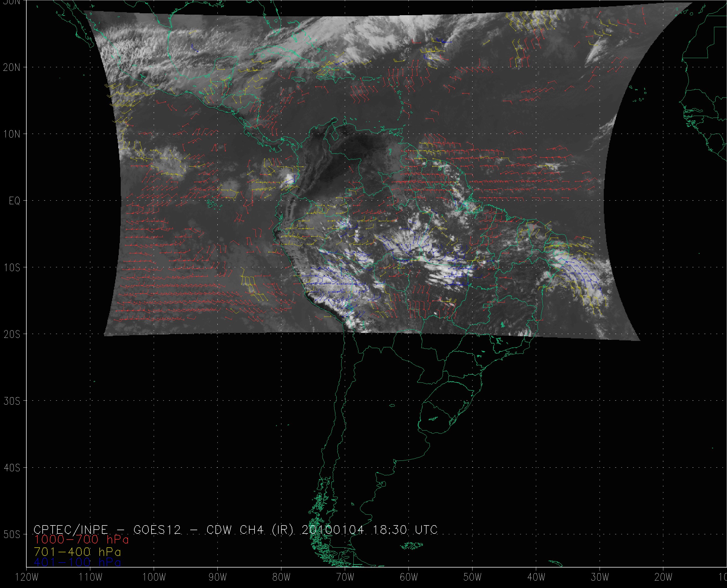727x588 pixels.
Task: Click the 10N latitude axis label
Action: [12, 134]
